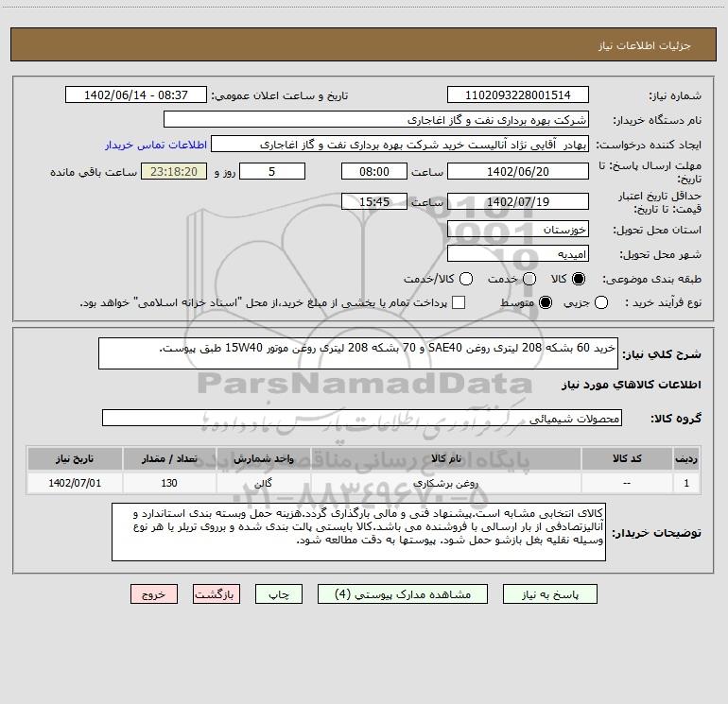This screenshot has height=704, width=728.
Task: Select the کالا/خدمت radio option
Action: point(466,279)
